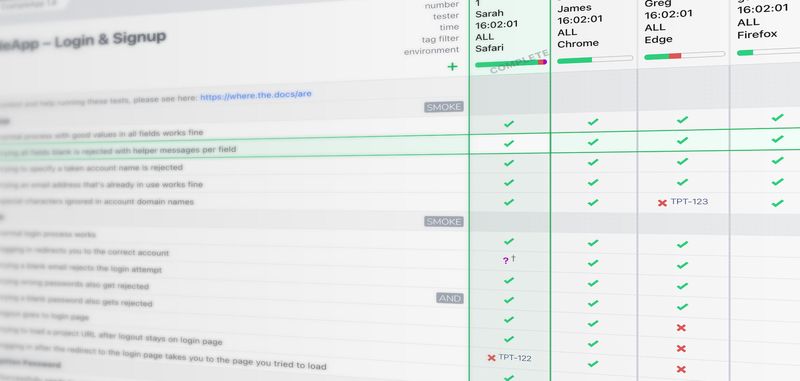Click the AND tag on the blank password row

click(450, 298)
